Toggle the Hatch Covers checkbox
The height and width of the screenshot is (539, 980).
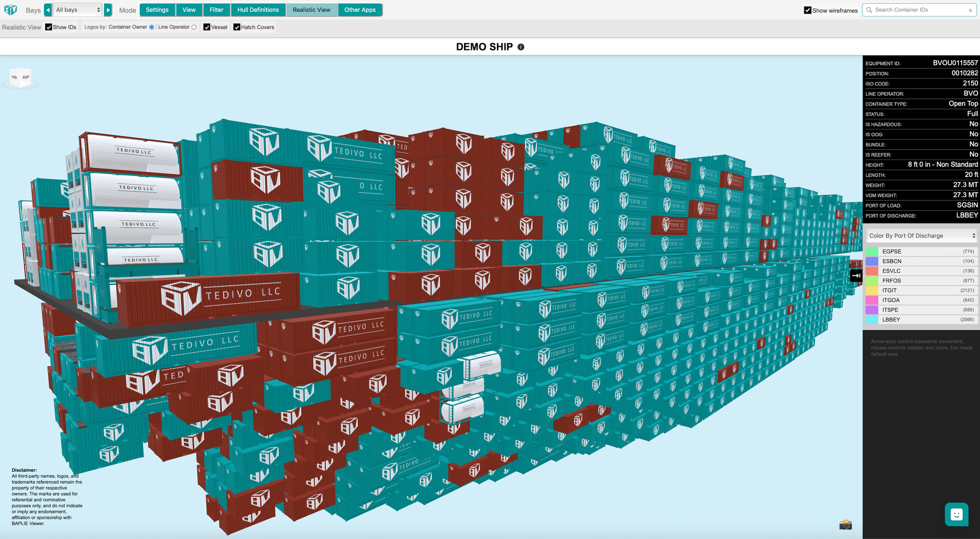pyautogui.click(x=237, y=27)
